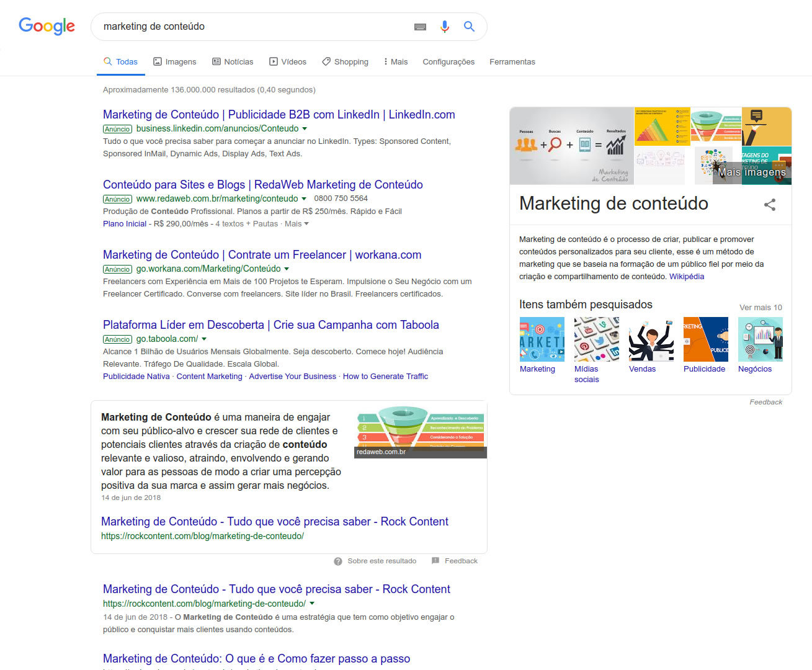
Task: Click the Feedback link under the featured snippet
Action: point(461,561)
